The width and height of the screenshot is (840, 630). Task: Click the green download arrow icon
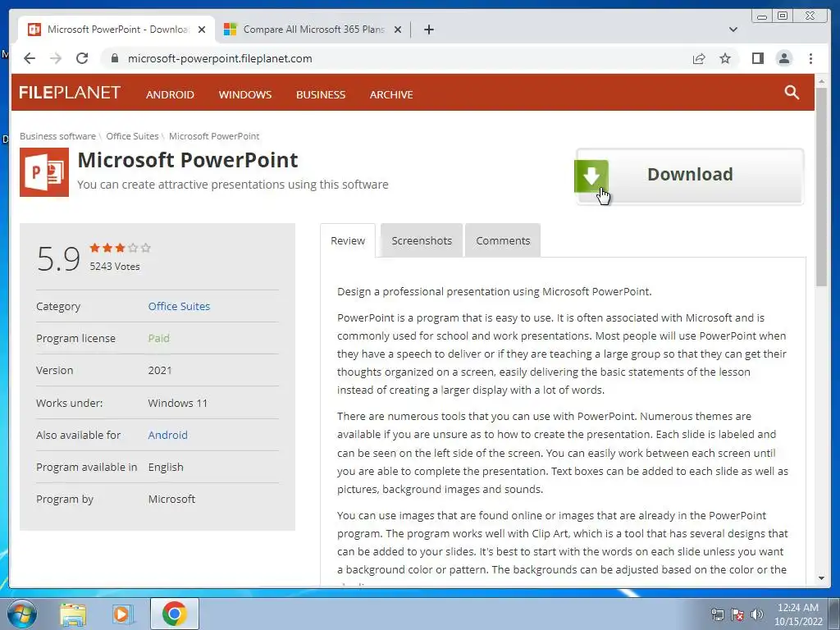[x=591, y=176]
